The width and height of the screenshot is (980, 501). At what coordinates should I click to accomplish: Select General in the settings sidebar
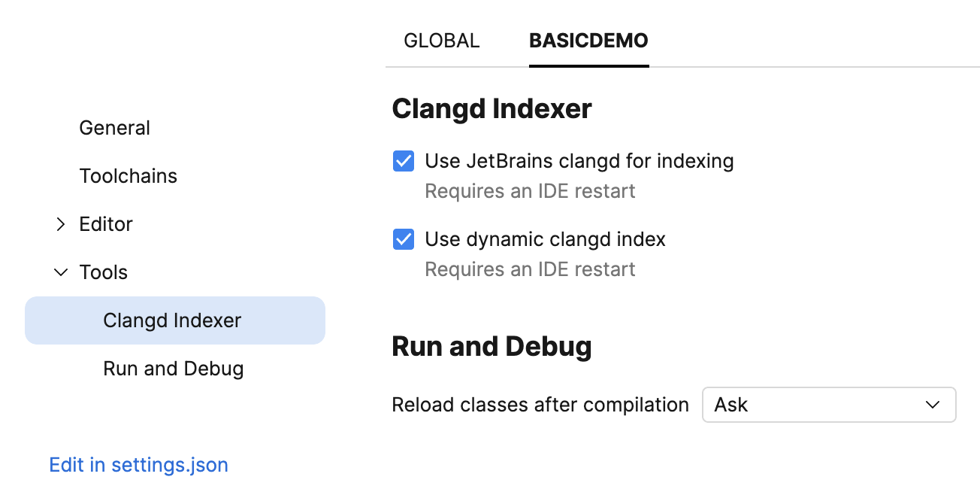click(x=114, y=127)
